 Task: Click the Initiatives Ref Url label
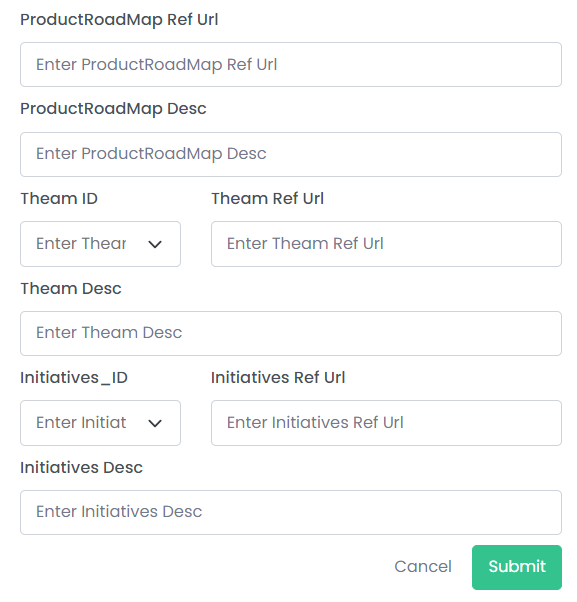278,378
